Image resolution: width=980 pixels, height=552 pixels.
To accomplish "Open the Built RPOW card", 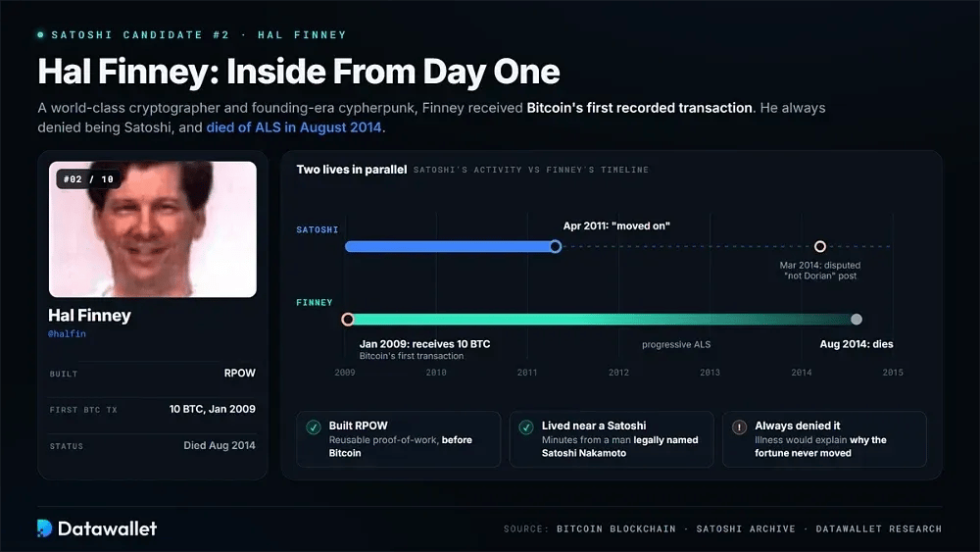I will coord(398,439).
